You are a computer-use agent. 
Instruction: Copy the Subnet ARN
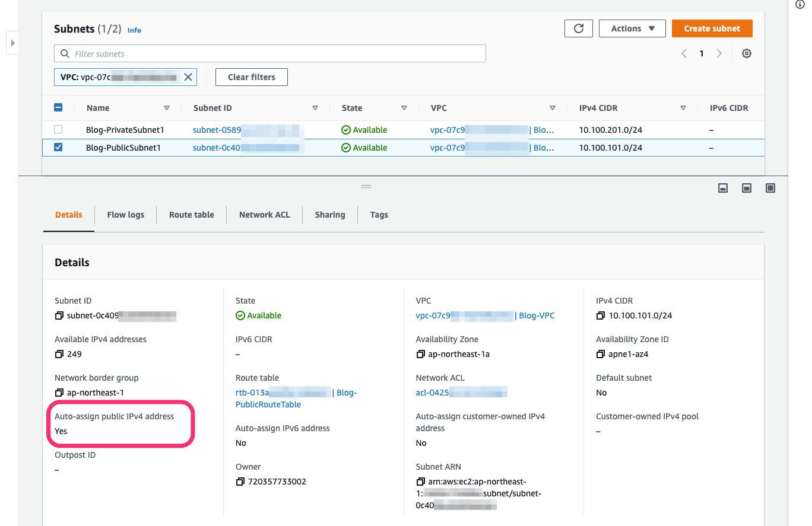(x=420, y=482)
